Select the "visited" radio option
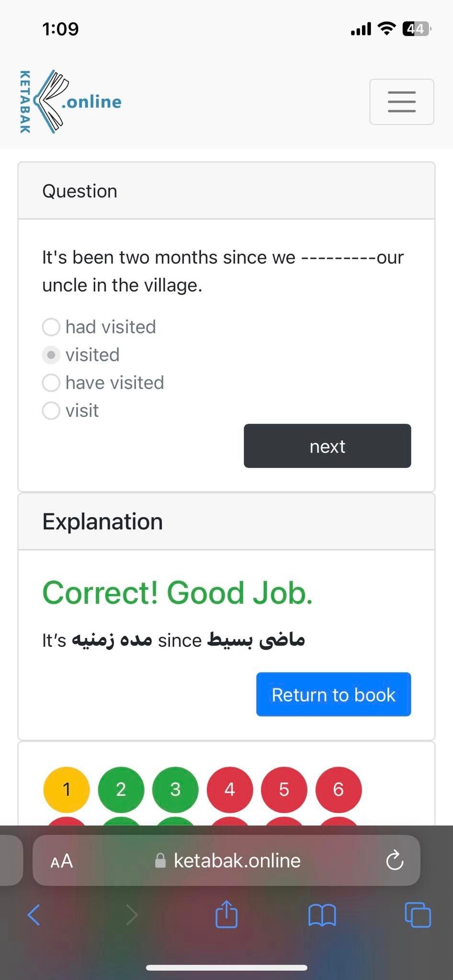The height and width of the screenshot is (980, 453). point(51,355)
